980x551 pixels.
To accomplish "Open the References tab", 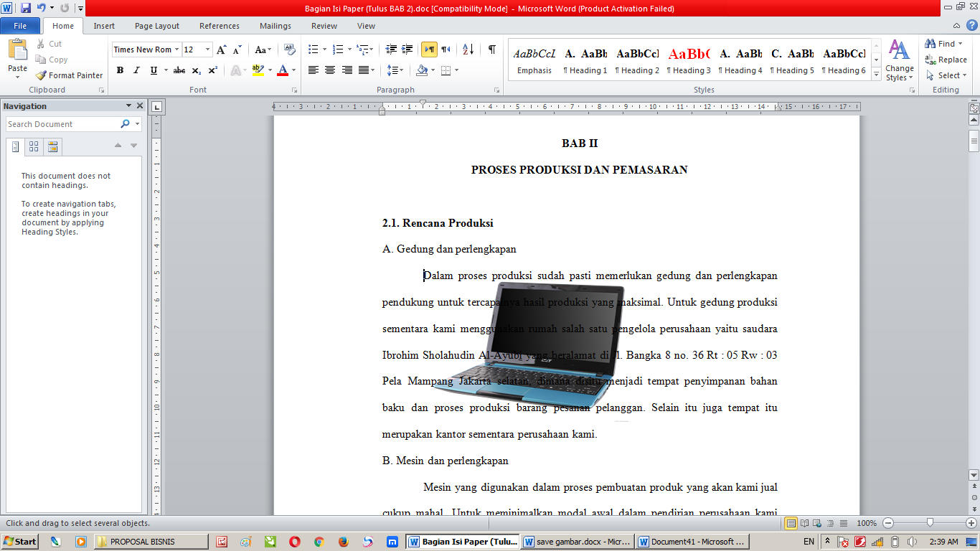I will tap(220, 26).
